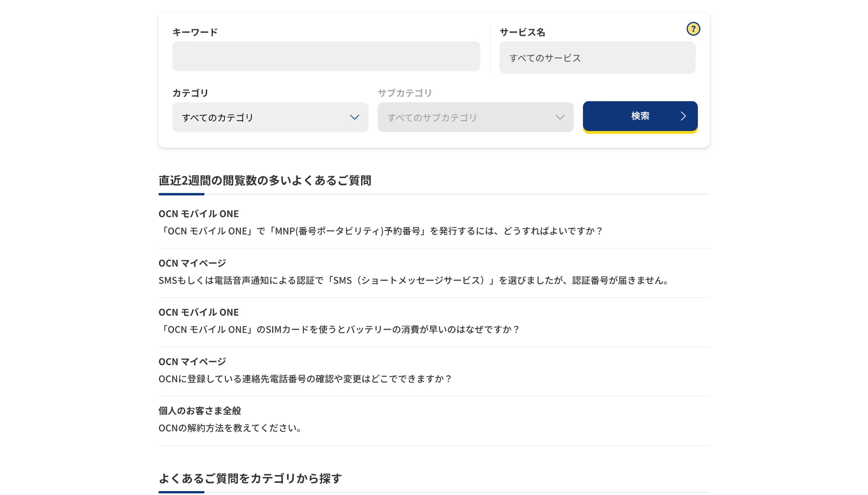Click the OCN マイページ category label

192,263
